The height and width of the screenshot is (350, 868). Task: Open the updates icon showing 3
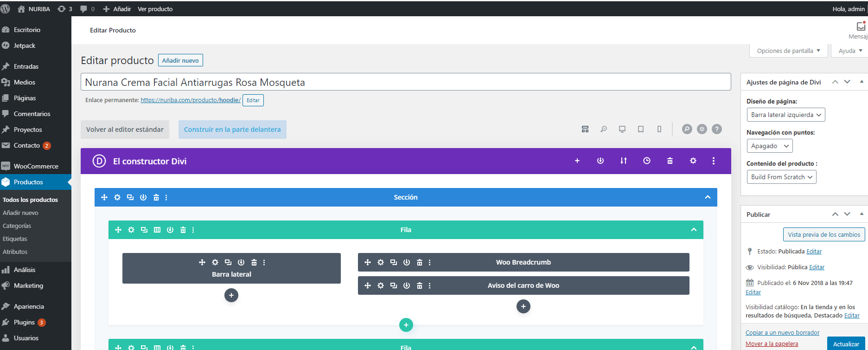[64, 9]
